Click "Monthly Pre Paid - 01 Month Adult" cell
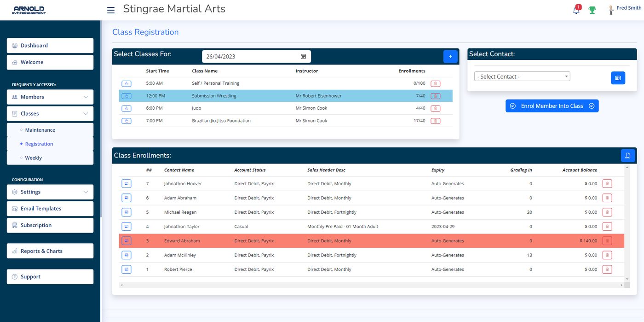Viewport: 644px width, 322px height. (x=343, y=227)
